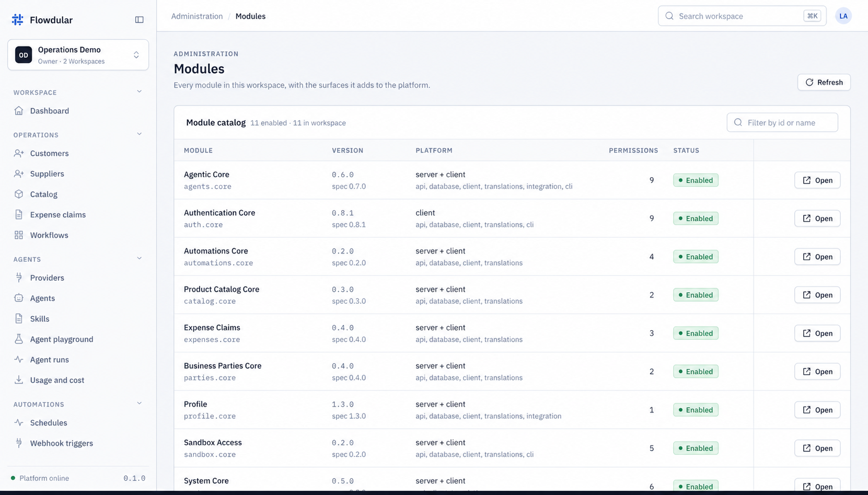Viewport: 868px width, 495px height.
Task: Click the OD workspace badge
Action: point(24,55)
